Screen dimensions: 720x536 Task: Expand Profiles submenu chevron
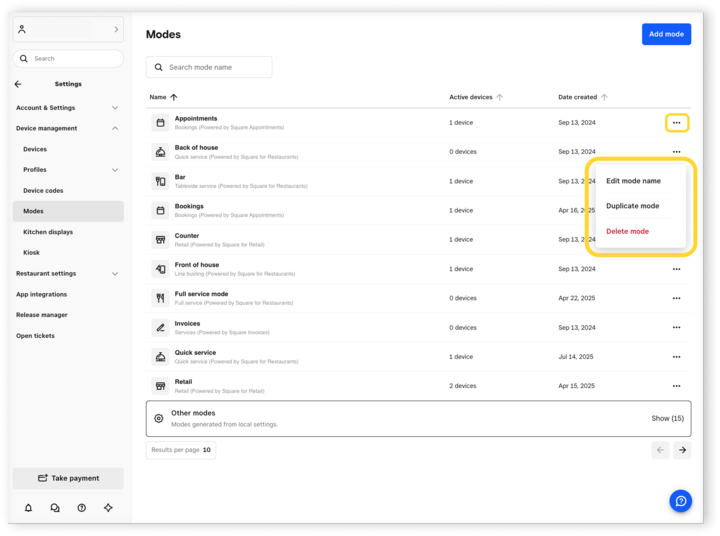coord(115,170)
